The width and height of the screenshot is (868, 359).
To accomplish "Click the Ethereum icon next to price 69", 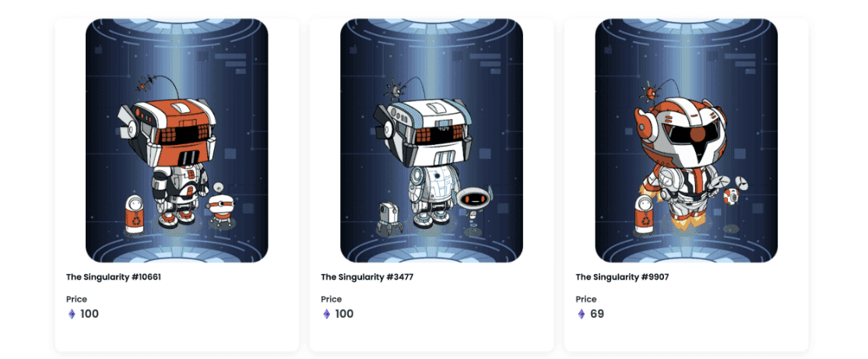I will click(582, 314).
